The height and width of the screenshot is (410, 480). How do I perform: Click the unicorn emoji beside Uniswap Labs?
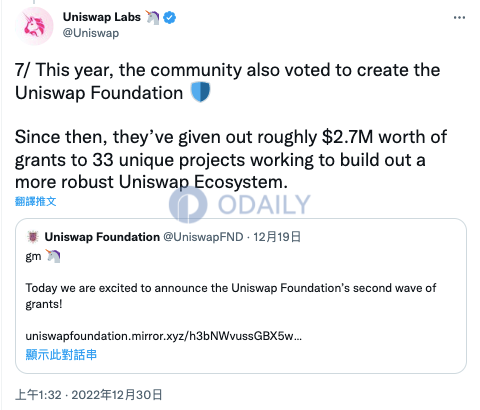pos(152,17)
